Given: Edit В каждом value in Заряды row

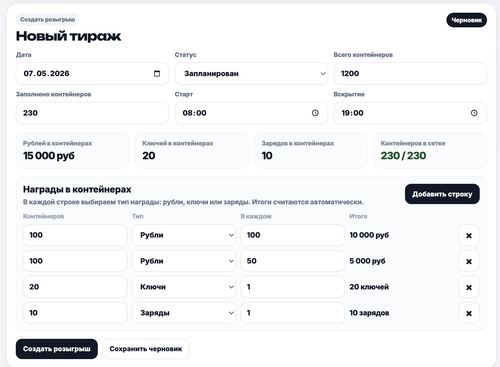Looking at the screenshot, I should coord(293,313).
